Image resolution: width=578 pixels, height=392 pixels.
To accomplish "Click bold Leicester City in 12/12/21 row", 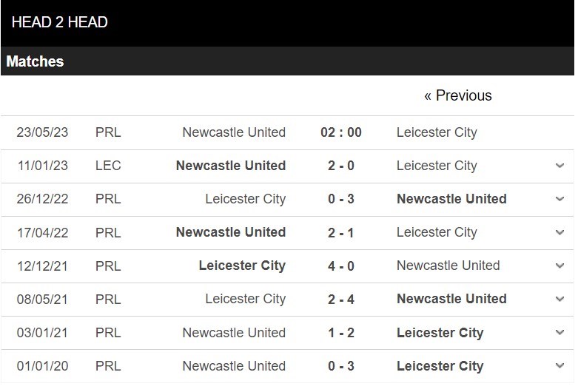I will pyautogui.click(x=242, y=266).
